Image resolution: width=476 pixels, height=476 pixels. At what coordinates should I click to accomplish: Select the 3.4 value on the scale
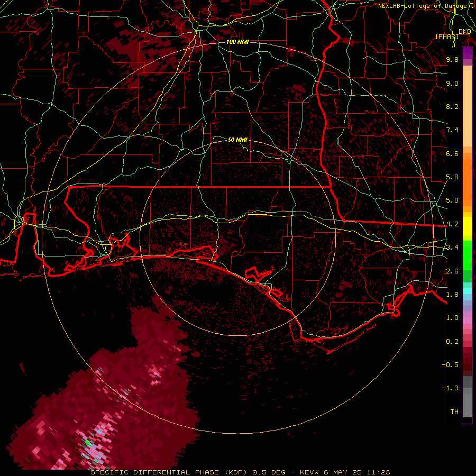pyautogui.click(x=452, y=248)
